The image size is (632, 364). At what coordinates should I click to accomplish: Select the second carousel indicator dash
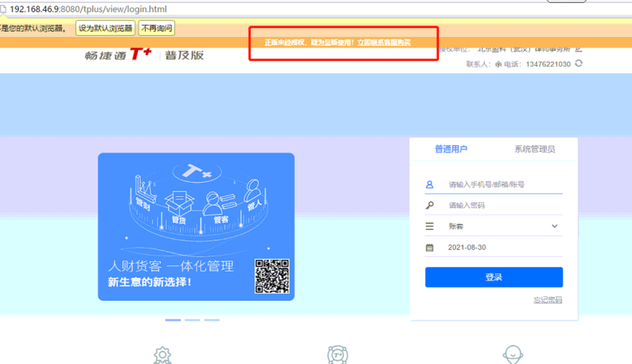(193, 320)
